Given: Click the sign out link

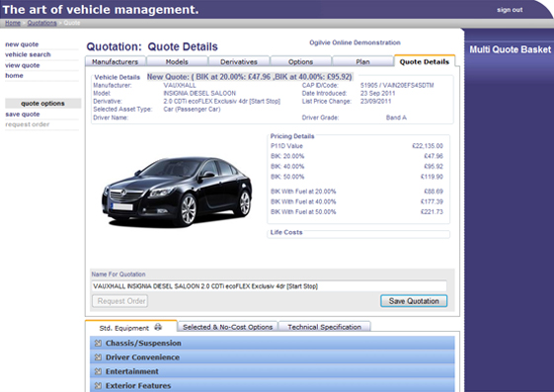Looking at the screenshot, I should click(510, 10).
